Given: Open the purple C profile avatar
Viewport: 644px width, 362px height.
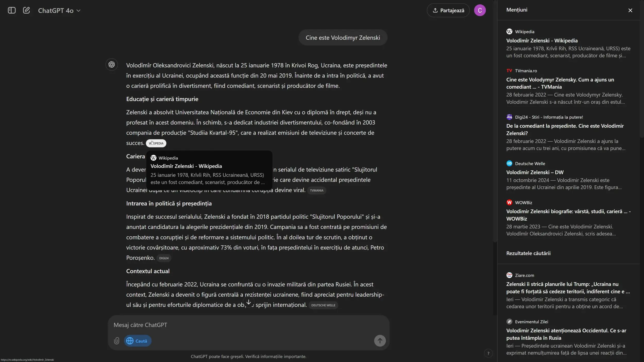Looking at the screenshot, I should click(480, 10).
